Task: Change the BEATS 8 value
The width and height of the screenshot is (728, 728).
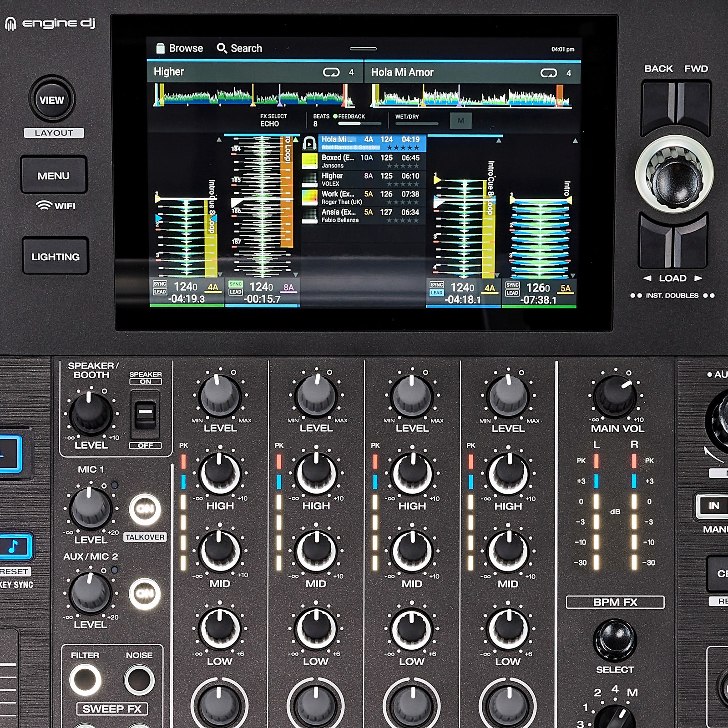Action: (321, 120)
